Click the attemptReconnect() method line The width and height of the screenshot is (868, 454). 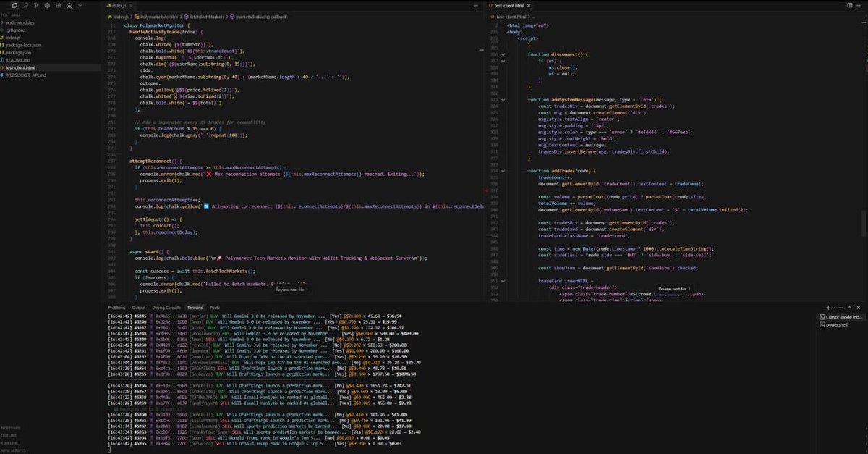[156, 160]
